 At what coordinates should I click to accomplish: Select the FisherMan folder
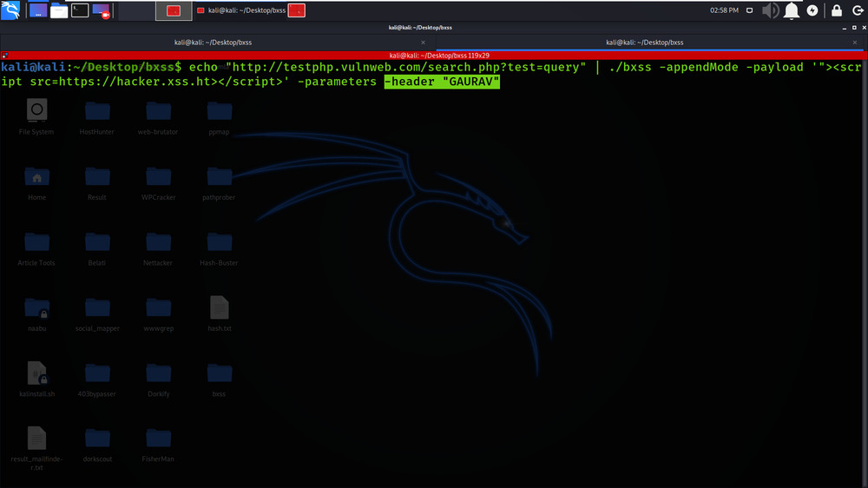tap(158, 445)
